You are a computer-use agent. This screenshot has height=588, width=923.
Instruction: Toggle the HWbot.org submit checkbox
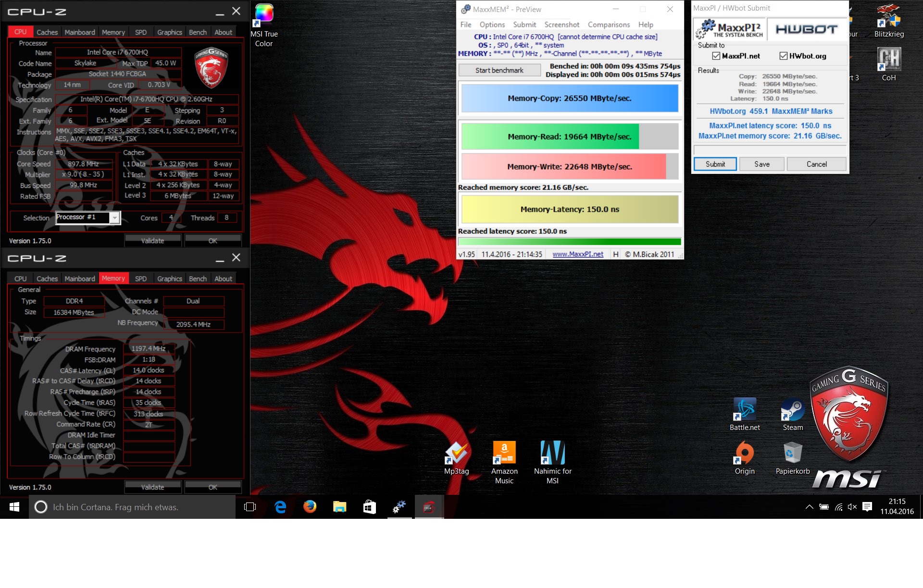click(x=784, y=56)
